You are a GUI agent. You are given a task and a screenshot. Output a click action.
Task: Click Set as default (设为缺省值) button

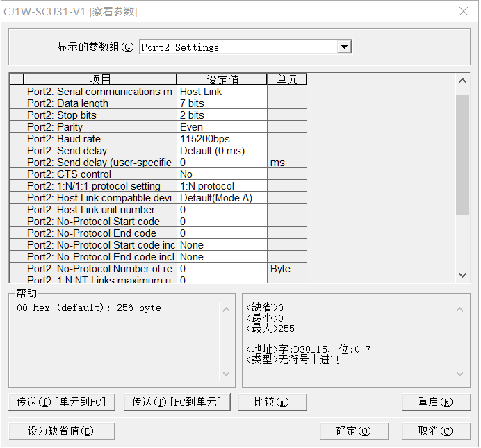(61, 431)
